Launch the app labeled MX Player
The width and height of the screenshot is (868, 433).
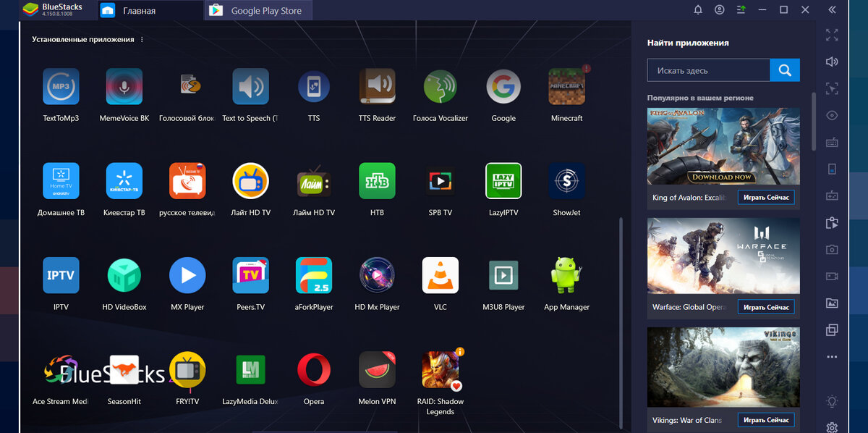[x=187, y=275]
